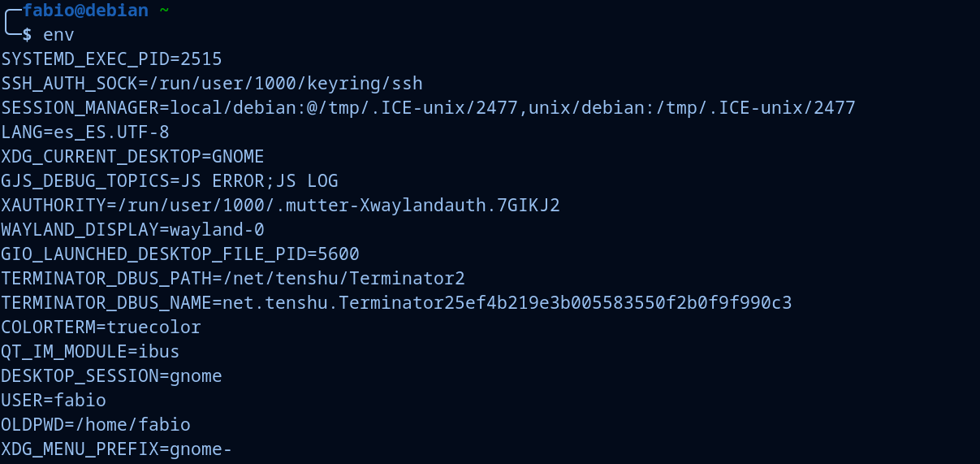Click the GIO_LAUNCHED_DESKTOP_FILE_PID=5600 line
The image size is (980, 464).
coord(180,254)
